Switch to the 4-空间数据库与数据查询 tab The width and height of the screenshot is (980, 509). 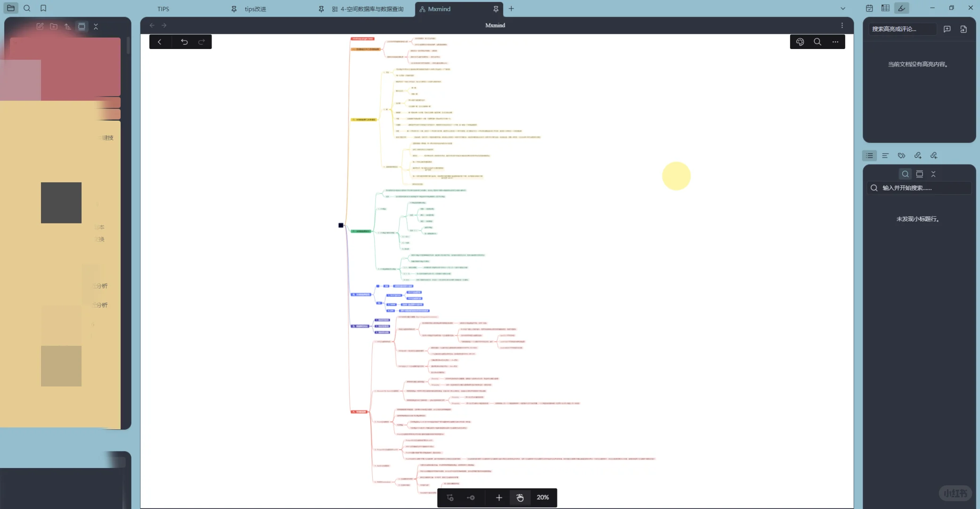pos(372,9)
